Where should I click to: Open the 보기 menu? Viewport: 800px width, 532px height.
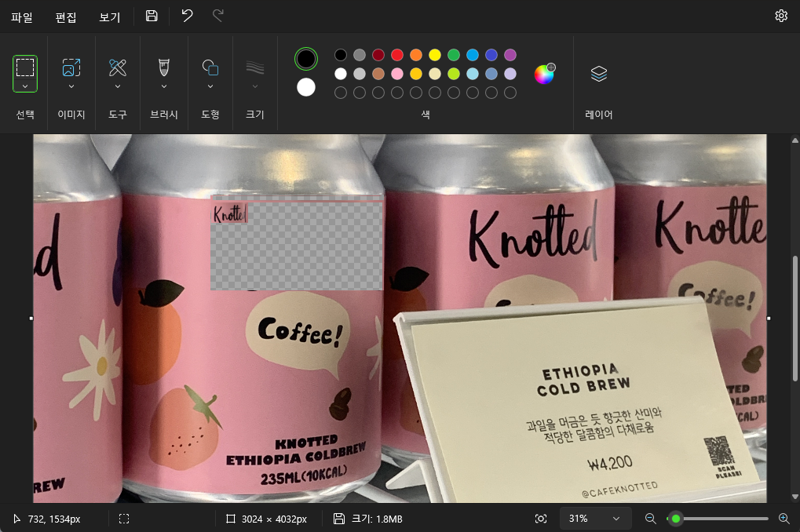110,16
